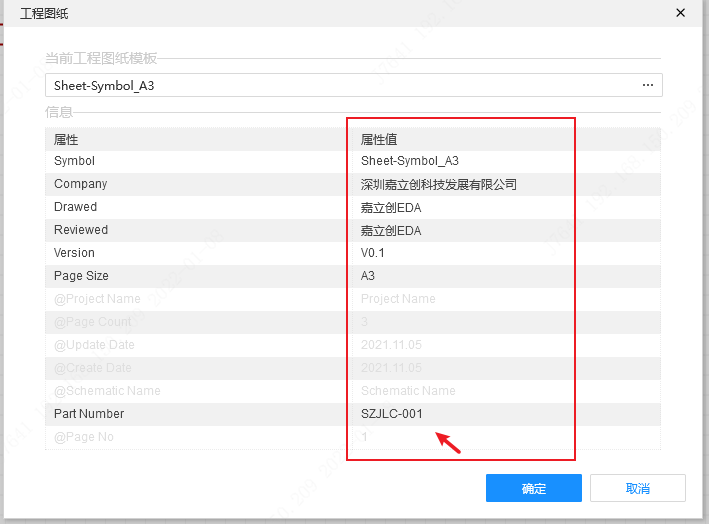Click the 属性值 column header
The height and width of the screenshot is (524, 709).
[379, 139]
